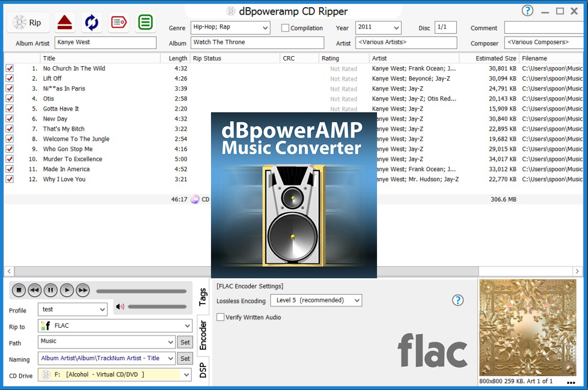Screen dimensions: 588x390
Task: Uncheck track 6 New Day
Action: click(10, 118)
